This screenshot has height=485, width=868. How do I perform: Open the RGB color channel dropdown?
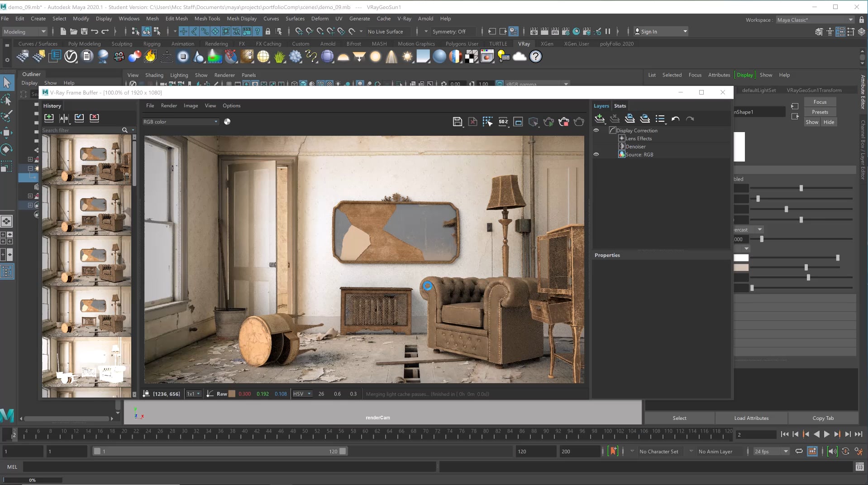click(x=180, y=121)
